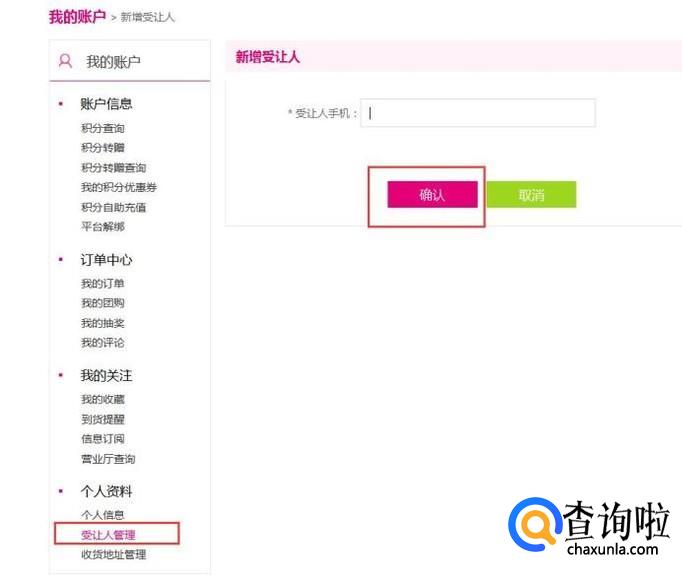Click 平台解绑 menu entry
The height and width of the screenshot is (580, 682).
[103, 227]
